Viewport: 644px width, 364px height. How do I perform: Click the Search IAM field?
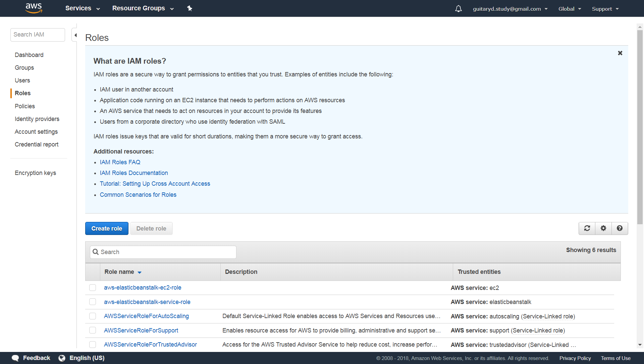pos(38,35)
